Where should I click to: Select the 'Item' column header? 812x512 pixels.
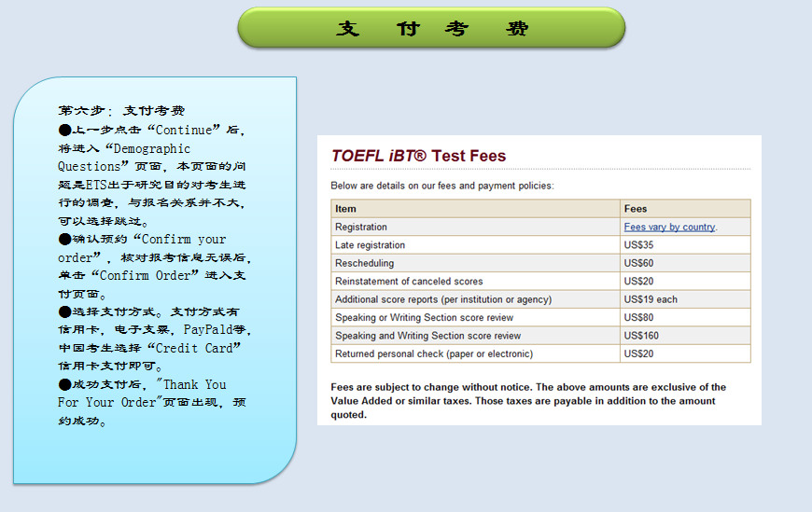(x=345, y=209)
